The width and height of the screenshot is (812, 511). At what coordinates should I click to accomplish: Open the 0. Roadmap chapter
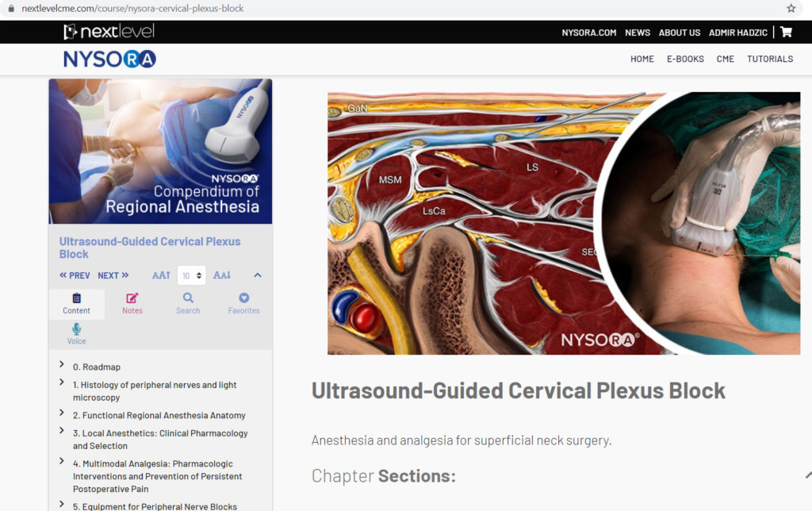[97, 367]
